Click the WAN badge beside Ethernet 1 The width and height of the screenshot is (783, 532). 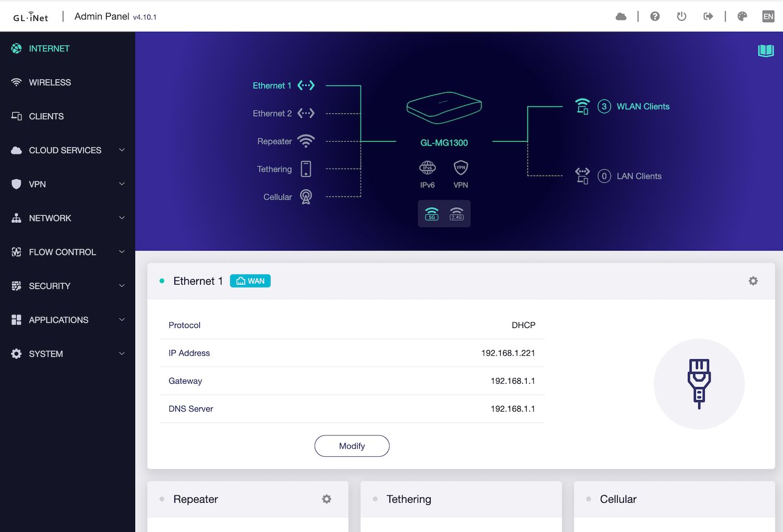coord(251,281)
